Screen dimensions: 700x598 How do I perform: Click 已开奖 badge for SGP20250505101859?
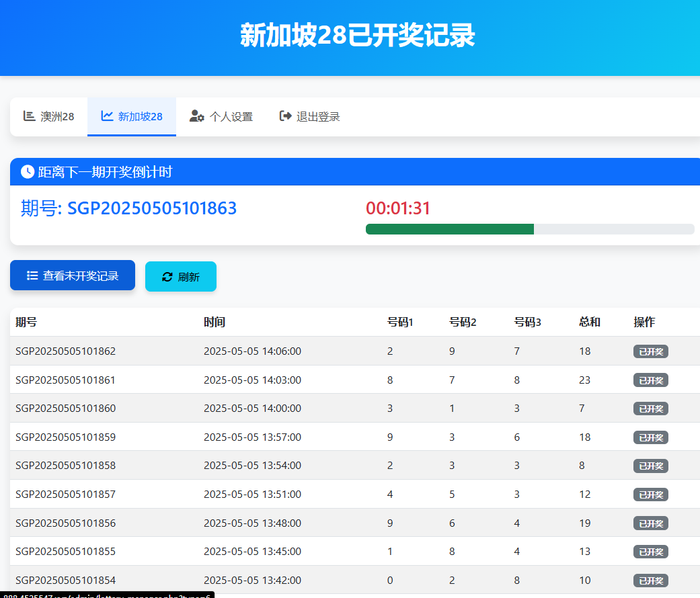[650, 437]
